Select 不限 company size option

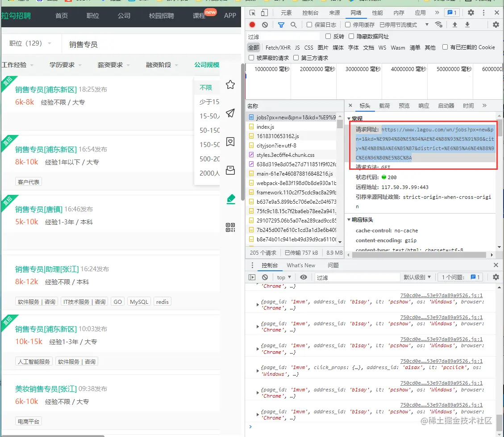[206, 87]
